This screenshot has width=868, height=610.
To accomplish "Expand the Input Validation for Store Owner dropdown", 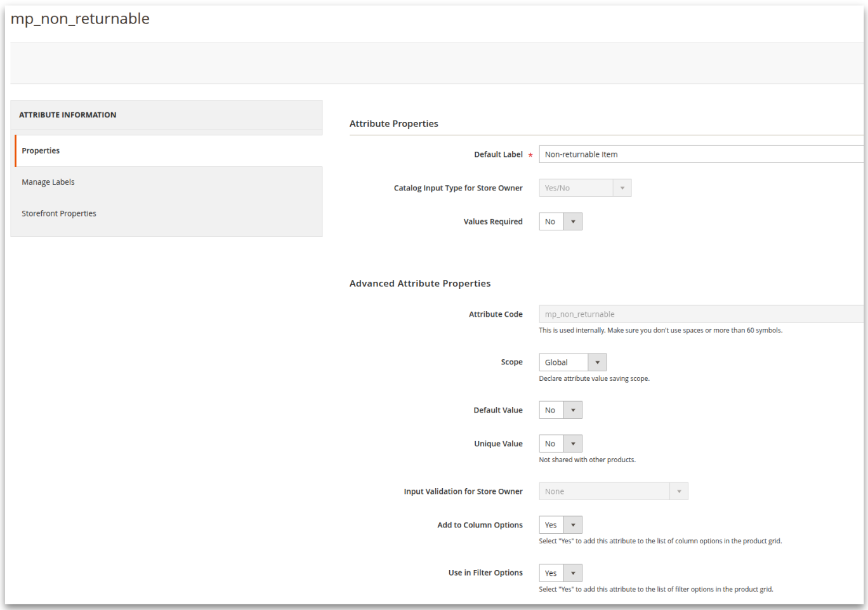I will pos(679,491).
